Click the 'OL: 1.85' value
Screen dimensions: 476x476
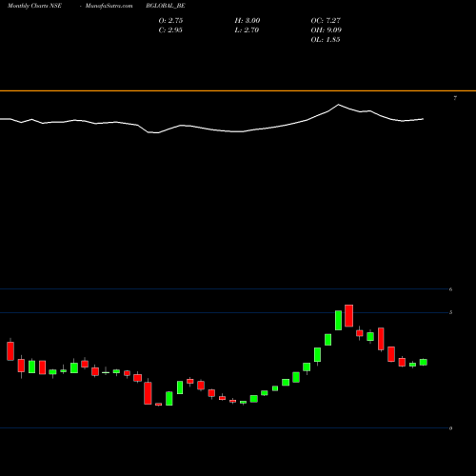(326, 40)
